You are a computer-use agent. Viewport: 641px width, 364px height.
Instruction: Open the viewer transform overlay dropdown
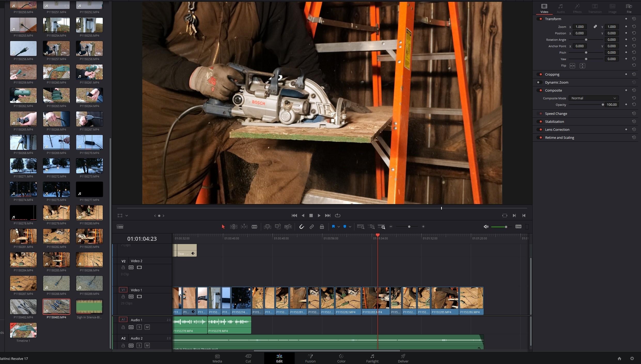tap(127, 216)
